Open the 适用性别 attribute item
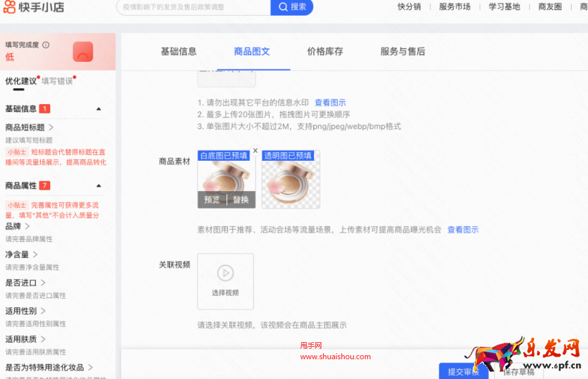Screen dimensions: 588x379 [25, 310]
